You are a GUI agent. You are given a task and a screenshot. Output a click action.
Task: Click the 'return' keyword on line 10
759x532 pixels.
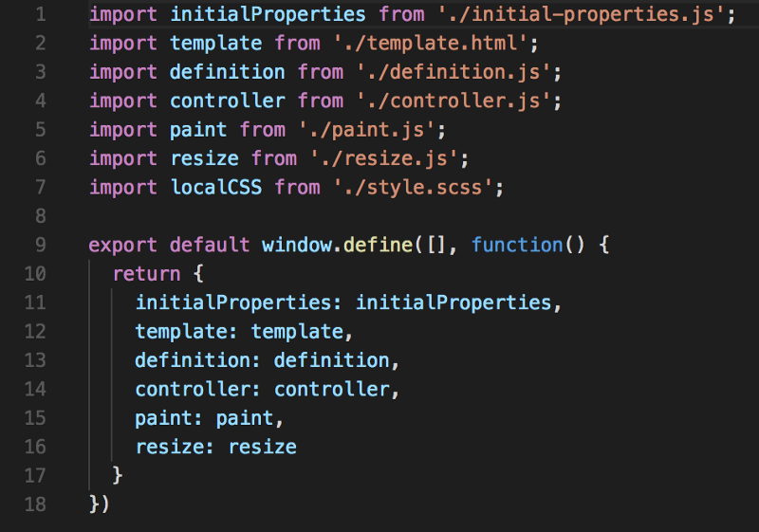tap(147, 274)
